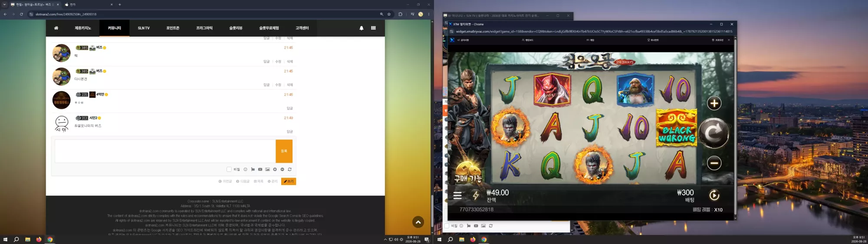The image size is (868, 244).
Task: Open the home icon in the site navigation
Action: pos(56,28)
